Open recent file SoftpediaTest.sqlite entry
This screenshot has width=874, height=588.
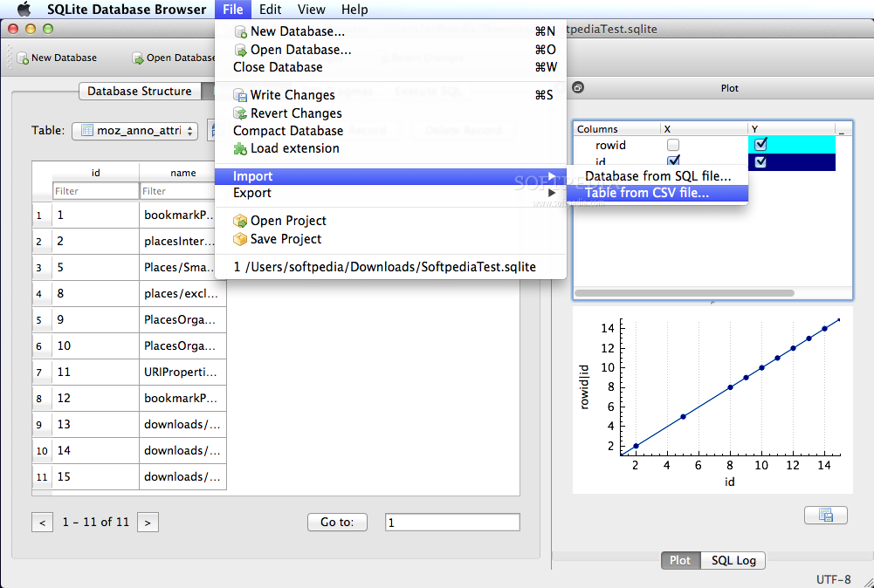click(x=390, y=267)
